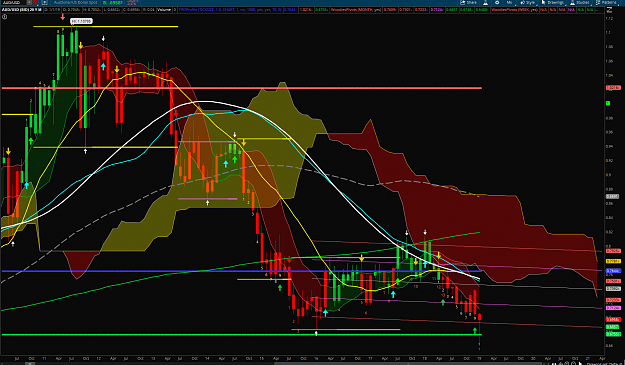Click the eye icon in the top toolbar
This screenshot has height=365, width=625.
pyautogui.click(x=497, y=2)
